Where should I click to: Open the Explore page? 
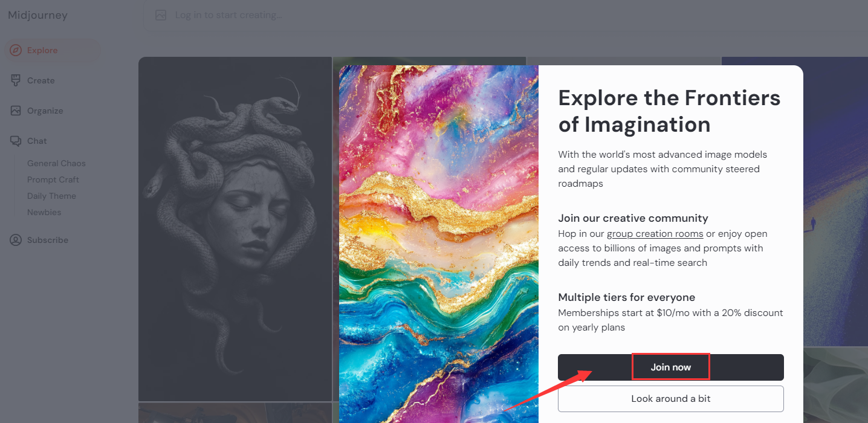(52, 50)
